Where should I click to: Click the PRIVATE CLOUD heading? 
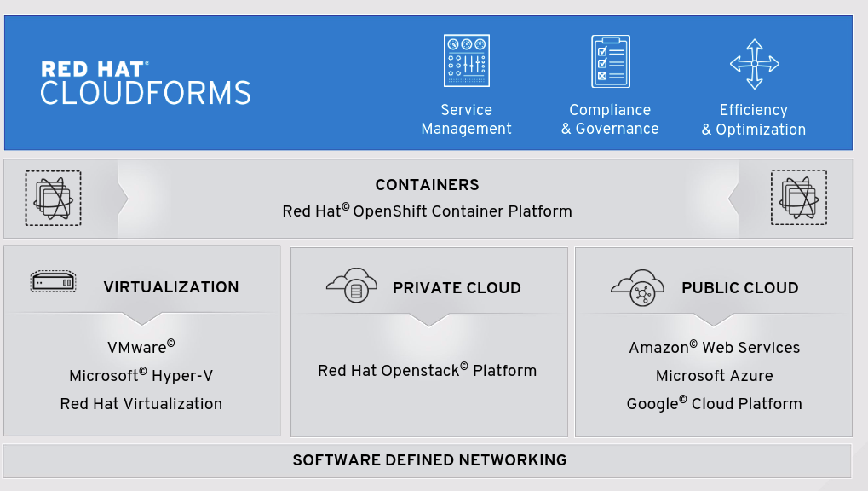pyautogui.click(x=457, y=288)
